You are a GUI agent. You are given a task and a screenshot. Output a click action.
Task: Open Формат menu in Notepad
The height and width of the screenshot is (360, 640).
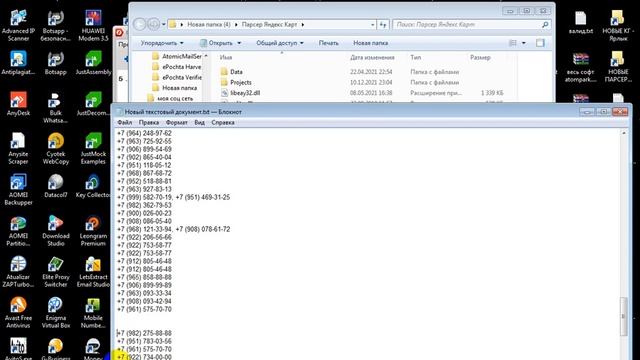click(x=176, y=122)
